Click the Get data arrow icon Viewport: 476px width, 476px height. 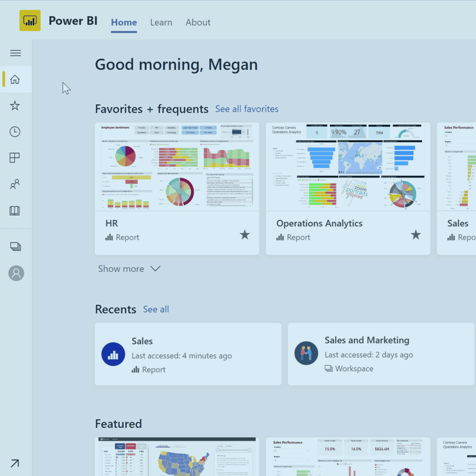(x=15, y=463)
